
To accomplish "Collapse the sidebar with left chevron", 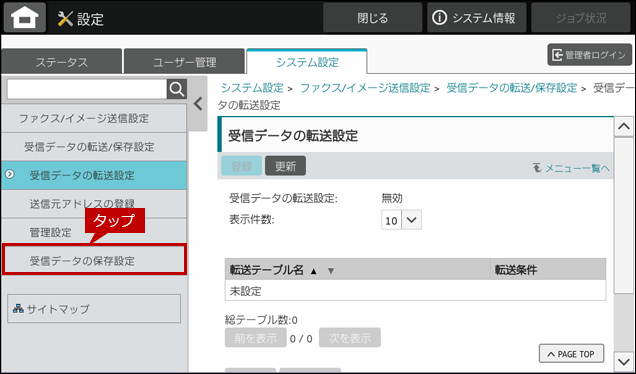I will coord(198,104).
